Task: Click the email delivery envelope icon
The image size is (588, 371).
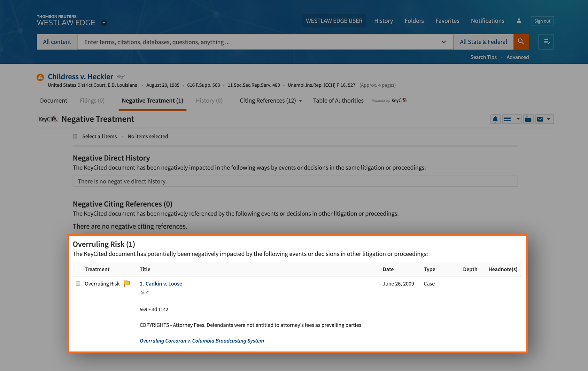Action: [540, 119]
